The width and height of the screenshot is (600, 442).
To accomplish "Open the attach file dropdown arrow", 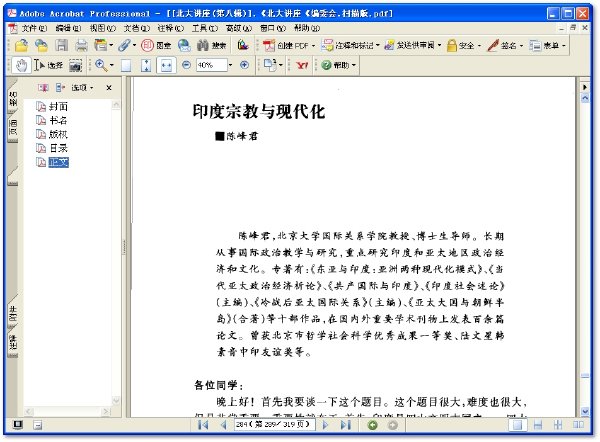I will pyautogui.click(x=135, y=45).
